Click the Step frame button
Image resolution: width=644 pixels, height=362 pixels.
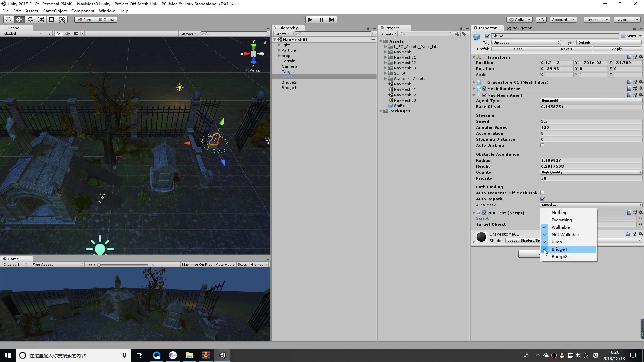pos(332,20)
